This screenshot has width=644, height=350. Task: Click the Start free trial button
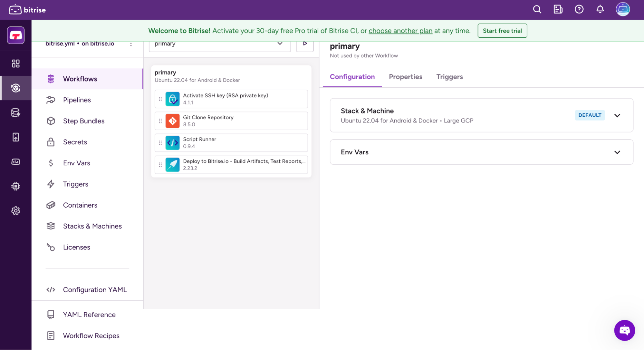pos(502,31)
